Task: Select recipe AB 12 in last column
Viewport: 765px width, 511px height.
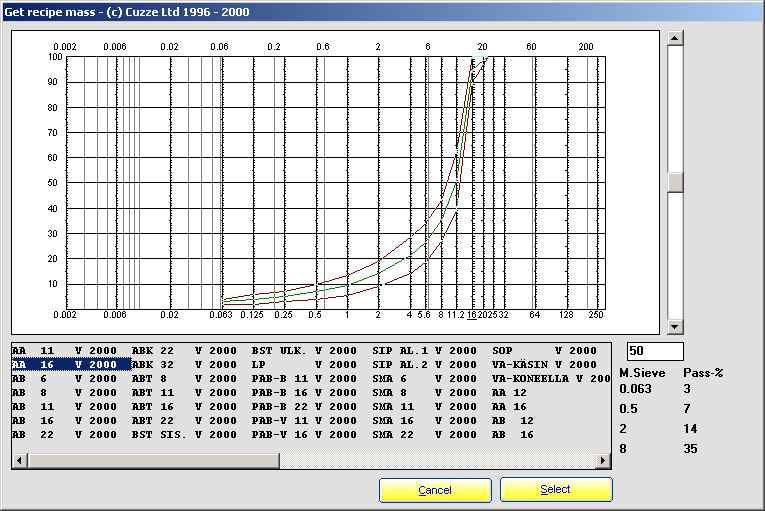Action: [x=513, y=421]
